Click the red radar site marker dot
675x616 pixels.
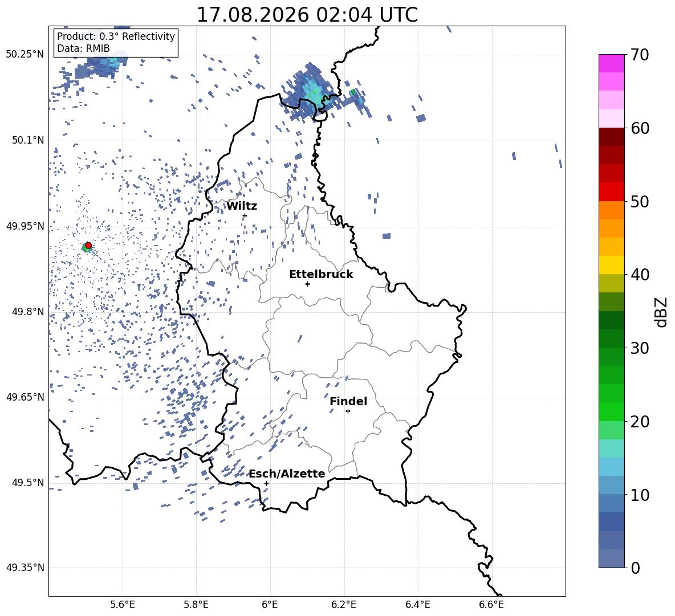[88, 246]
